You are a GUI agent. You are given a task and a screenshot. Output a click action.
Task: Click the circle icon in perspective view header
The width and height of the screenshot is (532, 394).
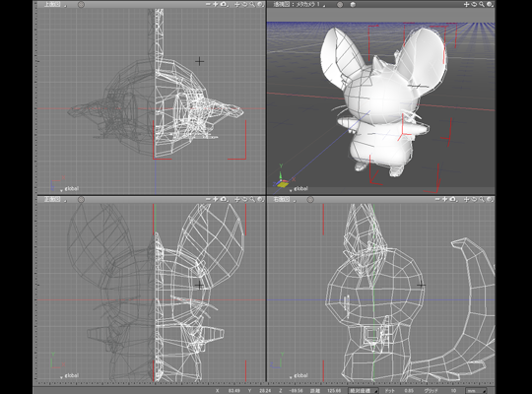point(340,5)
